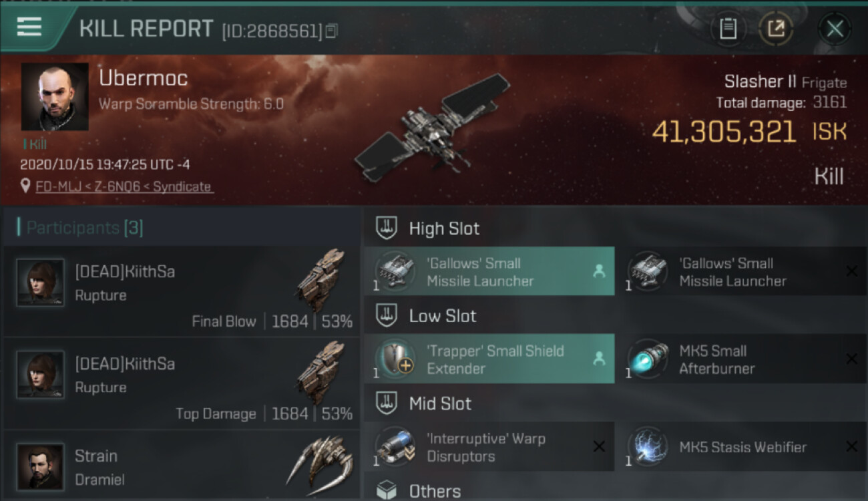Select the 'Trapper' Small Shield Extender
The height and width of the screenshot is (501, 868).
point(489,359)
